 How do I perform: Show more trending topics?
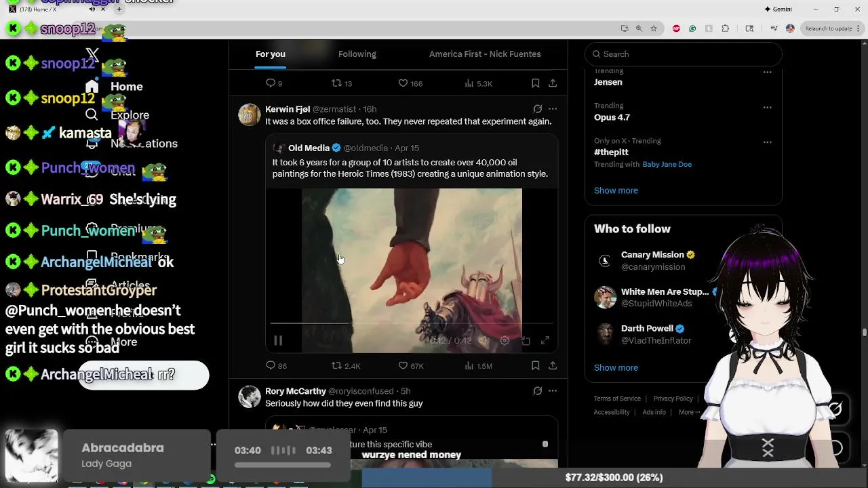tap(616, 190)
